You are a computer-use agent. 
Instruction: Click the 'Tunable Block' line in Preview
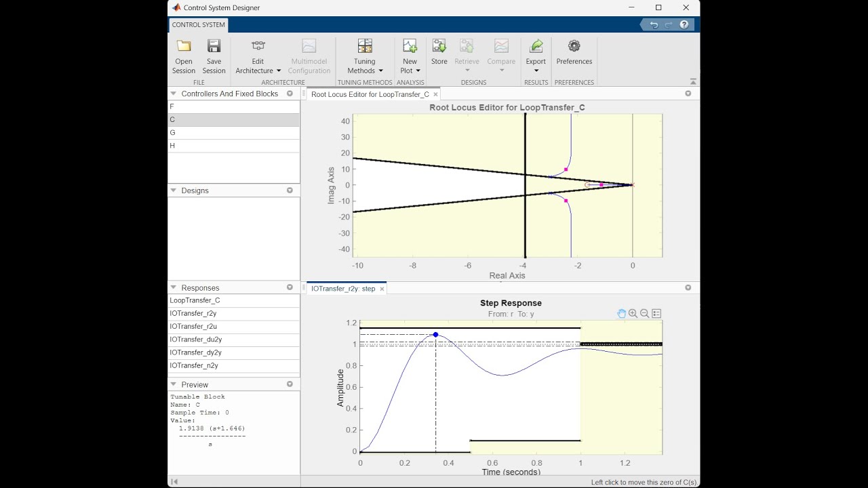pos(197,396)
